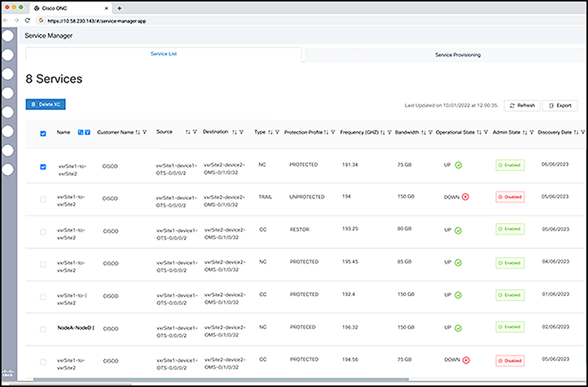The width and height of the screenshot is (588, 387).
Task: Sort services by Discovery Date
Action: (576, 132)
